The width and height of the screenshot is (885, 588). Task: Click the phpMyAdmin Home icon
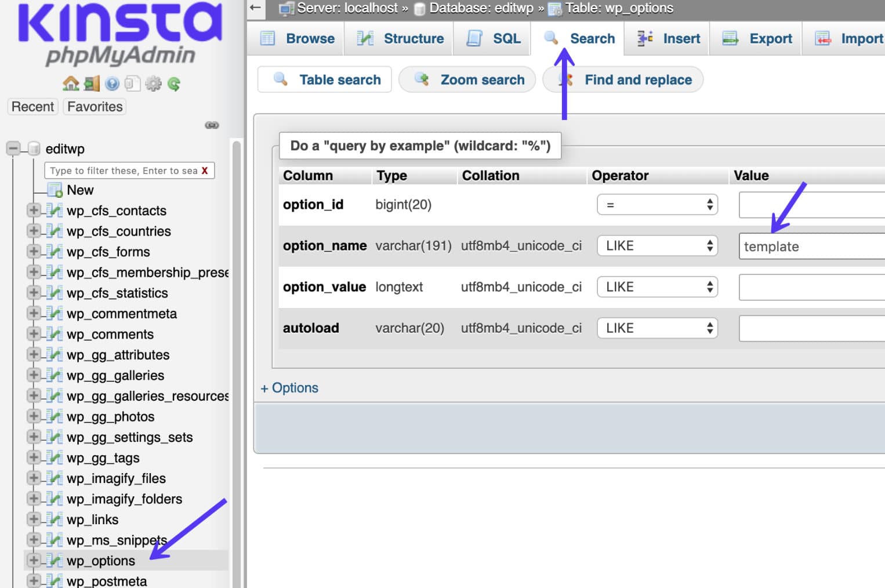71,83
